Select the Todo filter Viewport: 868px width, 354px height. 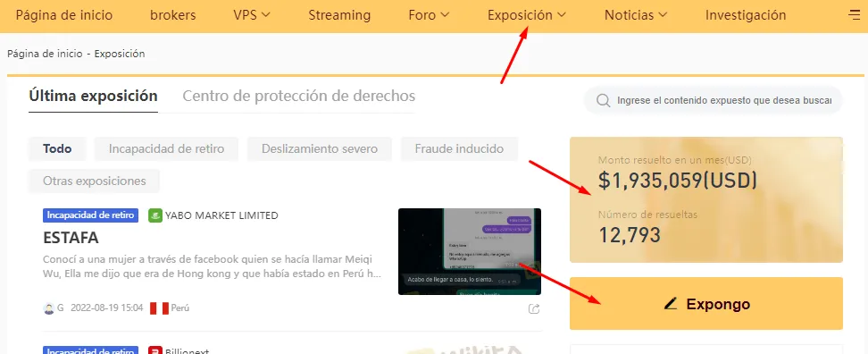pos(57,149)
